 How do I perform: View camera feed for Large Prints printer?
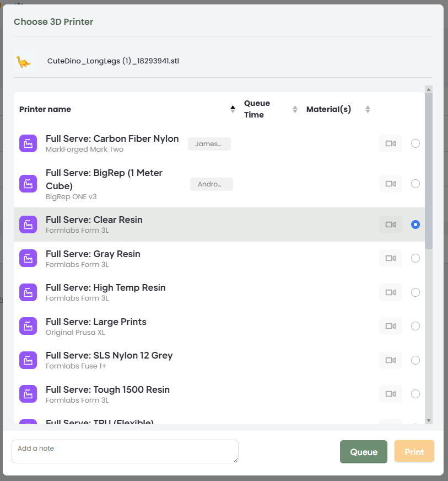pyautogui.click(x=390, y=326)
